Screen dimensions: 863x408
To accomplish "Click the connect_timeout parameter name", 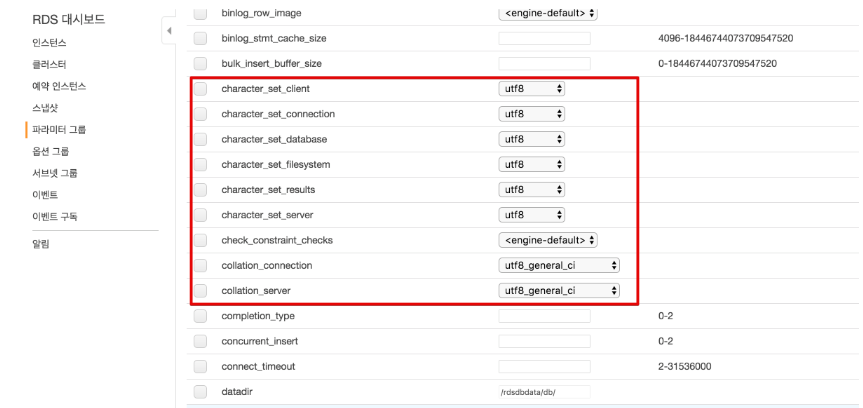I will point(258,367).
